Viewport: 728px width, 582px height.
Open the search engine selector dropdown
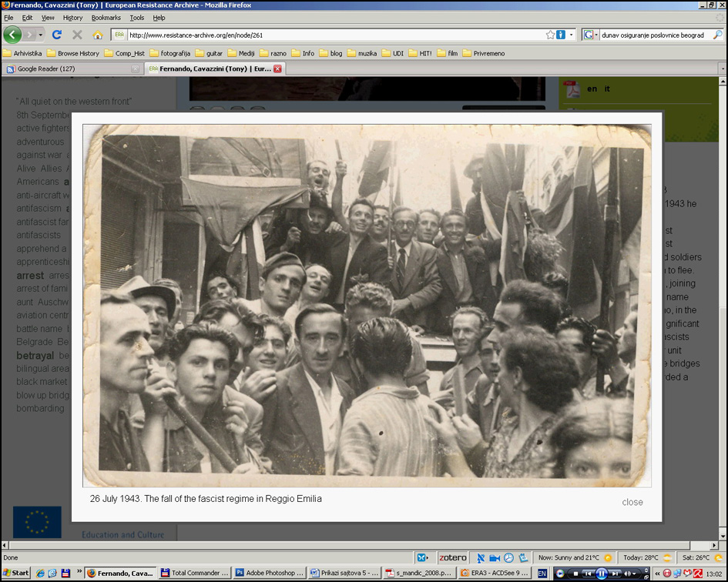[591, 35]
